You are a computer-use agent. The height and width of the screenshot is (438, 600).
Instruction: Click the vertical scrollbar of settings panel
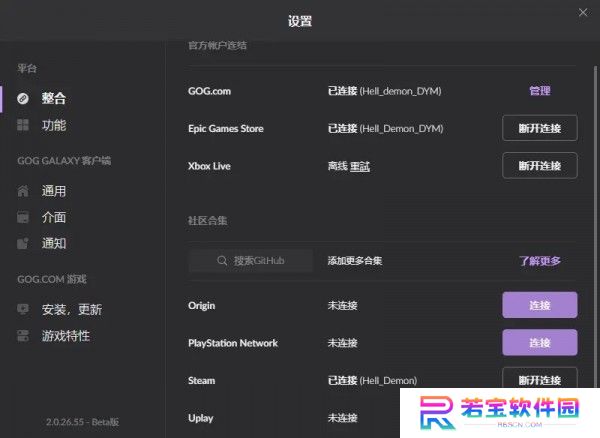pos(595,226)
